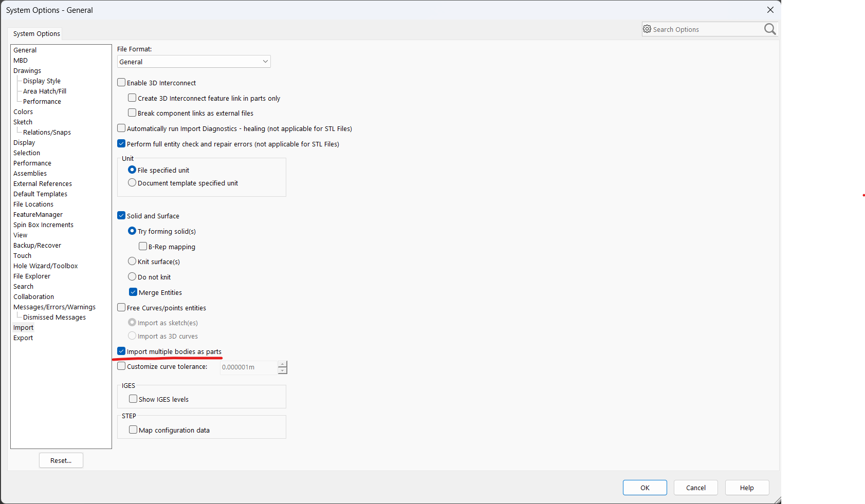Select Display Style under Drawings
The width and height of the screenshot is (865, 504).
(42, 81)
